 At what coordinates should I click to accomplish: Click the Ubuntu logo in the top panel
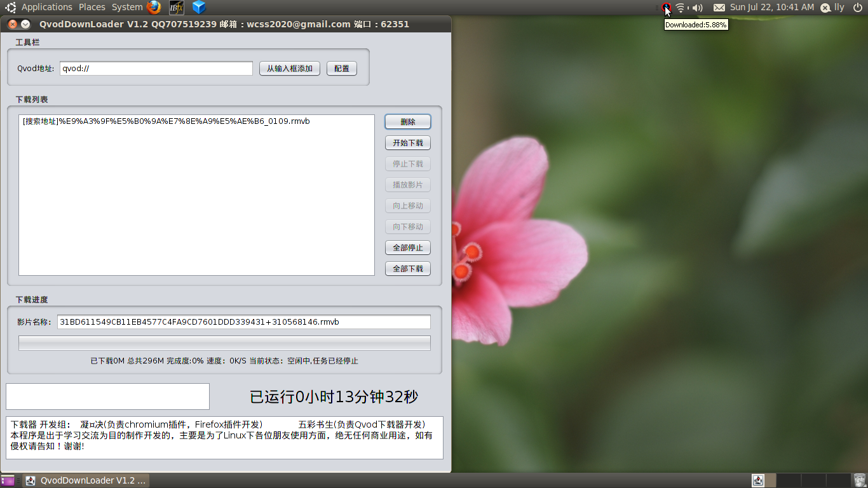(11, 8)
